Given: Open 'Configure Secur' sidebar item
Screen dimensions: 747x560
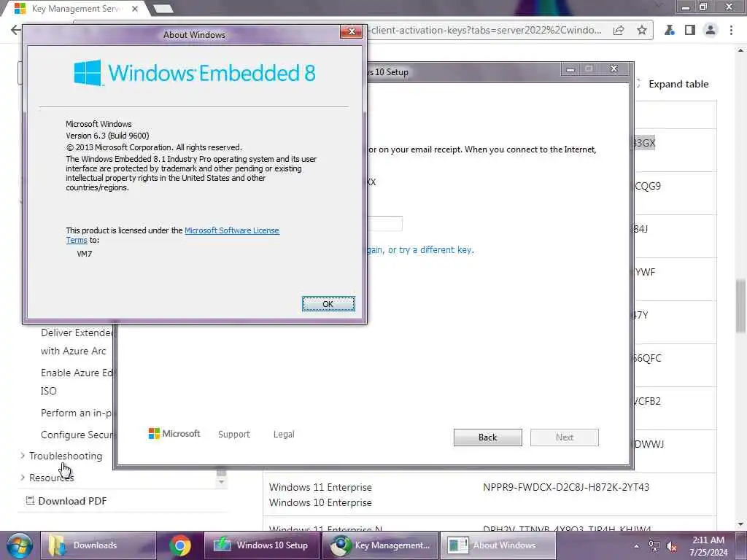Looking at the screenshot, I should [x=76, y=435].
